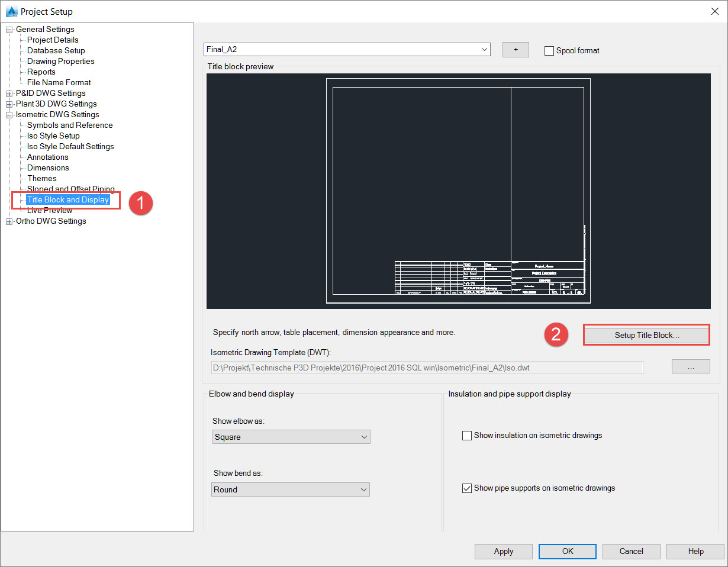Select Live Preview in the settings tree
Viewport: 728px width, 567px height.
(49, 210)
